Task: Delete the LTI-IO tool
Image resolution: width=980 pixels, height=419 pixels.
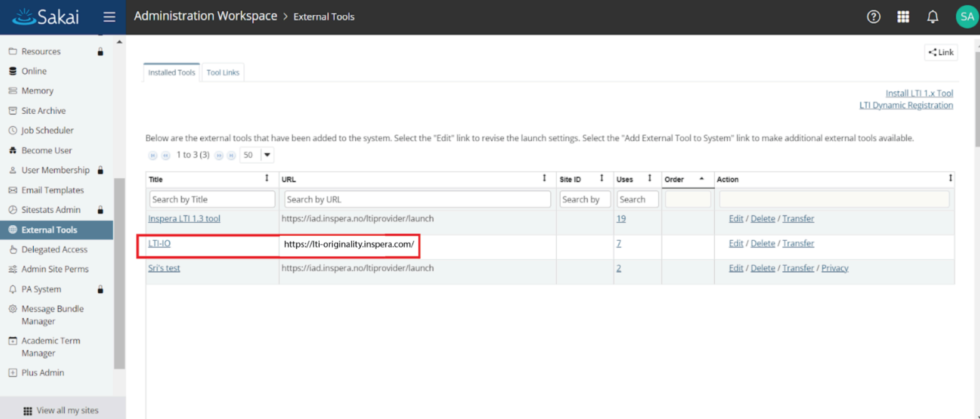Action: tap(763, 243)
